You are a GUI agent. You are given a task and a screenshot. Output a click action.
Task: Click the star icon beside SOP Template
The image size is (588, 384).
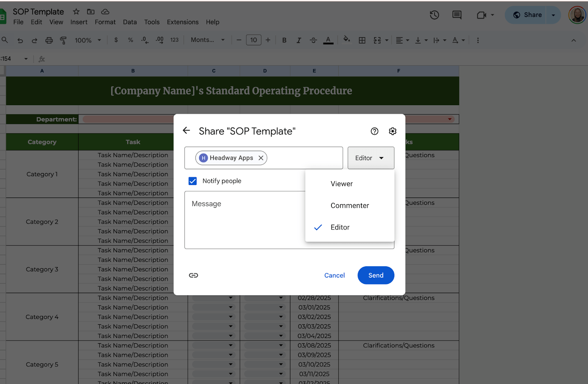click(x=76, y=12)
